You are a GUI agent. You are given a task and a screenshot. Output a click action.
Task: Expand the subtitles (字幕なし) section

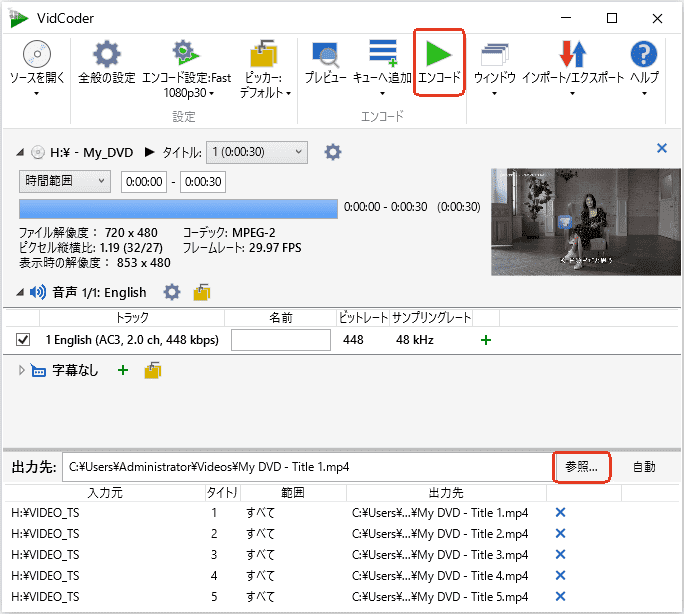[23, 371]
